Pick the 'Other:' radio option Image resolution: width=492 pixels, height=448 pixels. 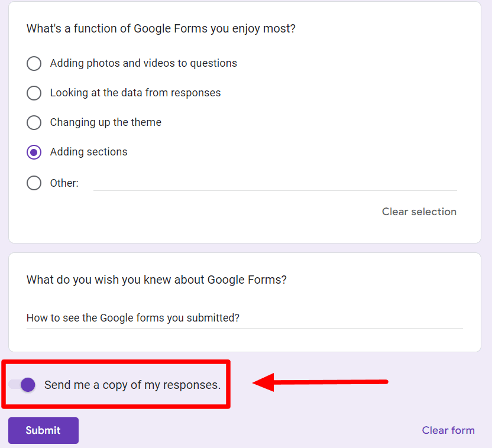pos(34,183)
